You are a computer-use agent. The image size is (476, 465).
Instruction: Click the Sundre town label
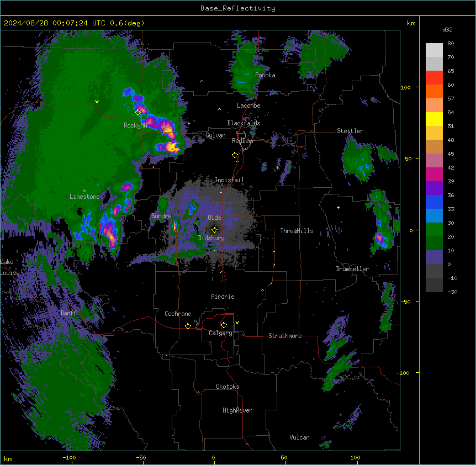point(161,216)
